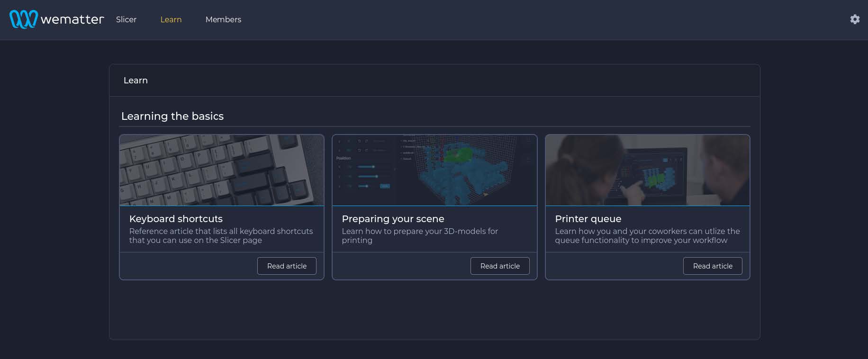
Task: Click the Printer queue card title
Action: pos(588,219)
